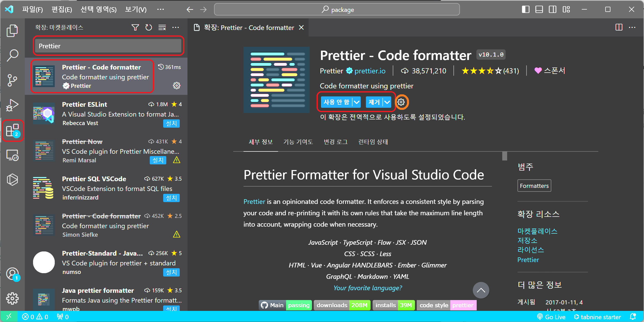The width and height of the screenshot is (644, 322).
Task: Clear extension search results icon
Action: pos(162,27)
